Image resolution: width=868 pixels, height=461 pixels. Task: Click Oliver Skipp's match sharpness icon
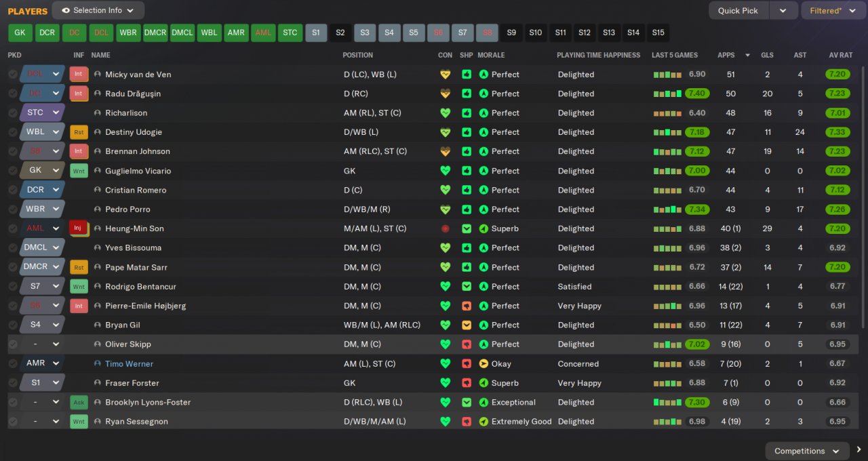(467, 344)
